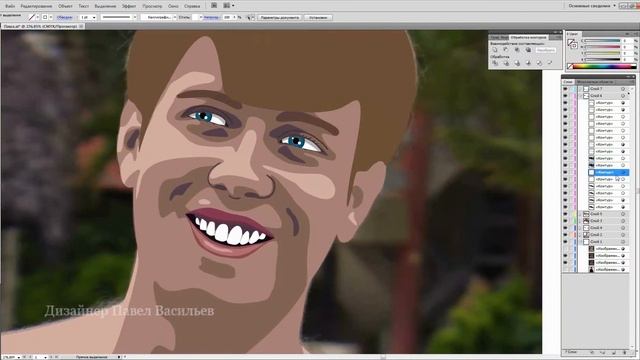Viewport: 640px width, 360px height.
Task: Toggle eye icon of the highlighted Контур row
Action: pyautogui.click(x=565, y=172)
